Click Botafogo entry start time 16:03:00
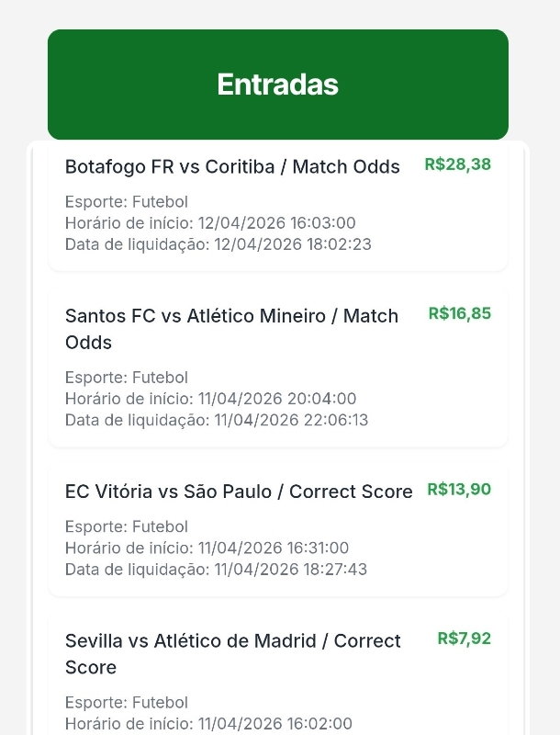560x735 pixels. [210, 223]
